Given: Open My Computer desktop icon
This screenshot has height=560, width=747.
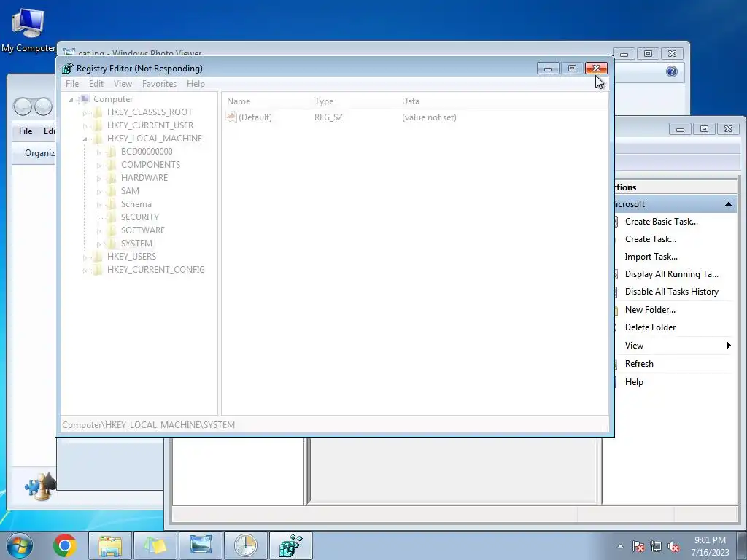Looking at the screenshot, I should [x=28, y=29].
